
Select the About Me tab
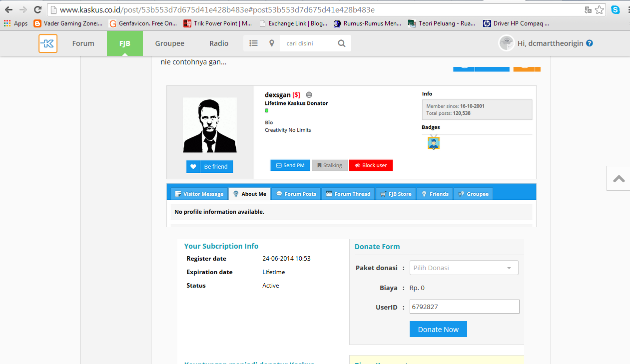pos(250,194)
